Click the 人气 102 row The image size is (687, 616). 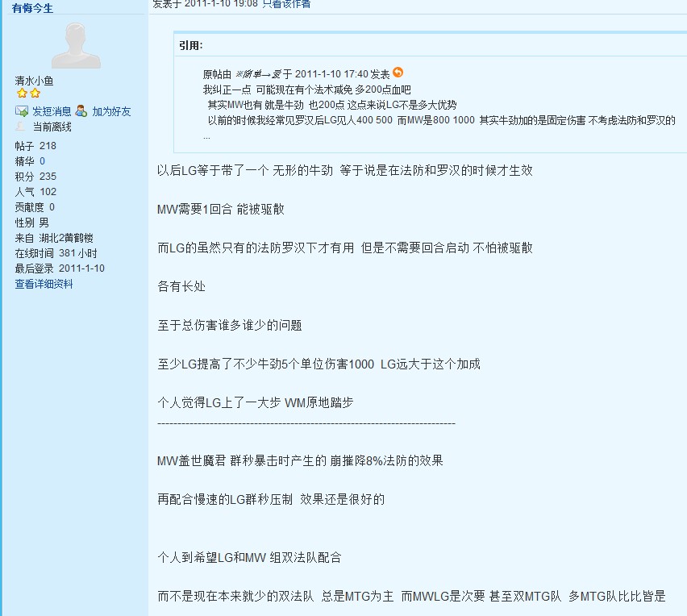(35, 192)
